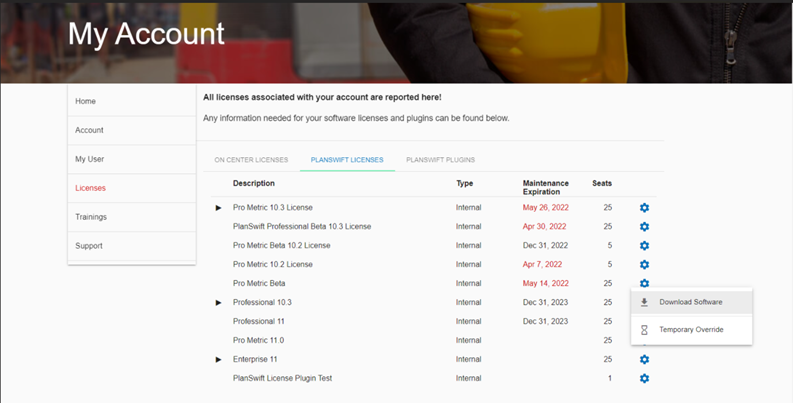Image resolution: width=793 pixels, height=403 pixels.
Task: Open My User in the sidebar
Action: (131, 159)
